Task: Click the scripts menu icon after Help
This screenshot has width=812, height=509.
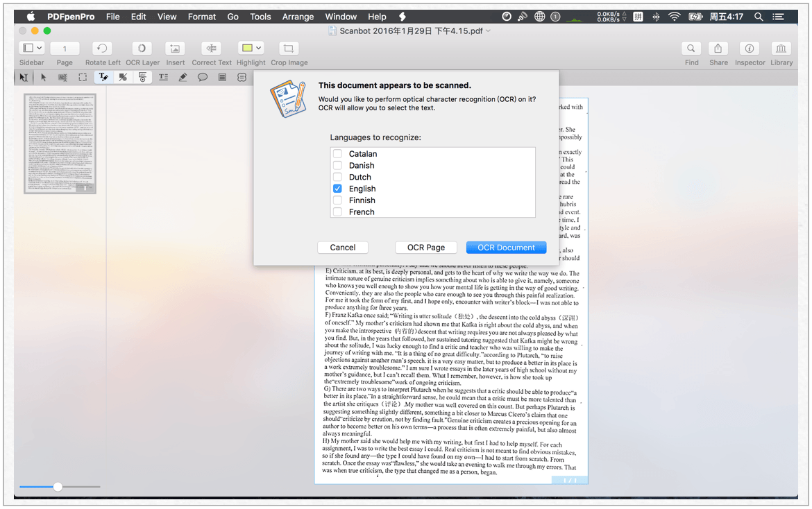Action: [403, 17]
